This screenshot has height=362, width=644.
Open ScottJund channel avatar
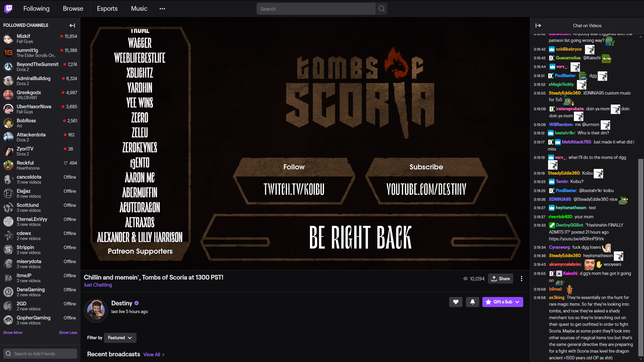(8, 207)
